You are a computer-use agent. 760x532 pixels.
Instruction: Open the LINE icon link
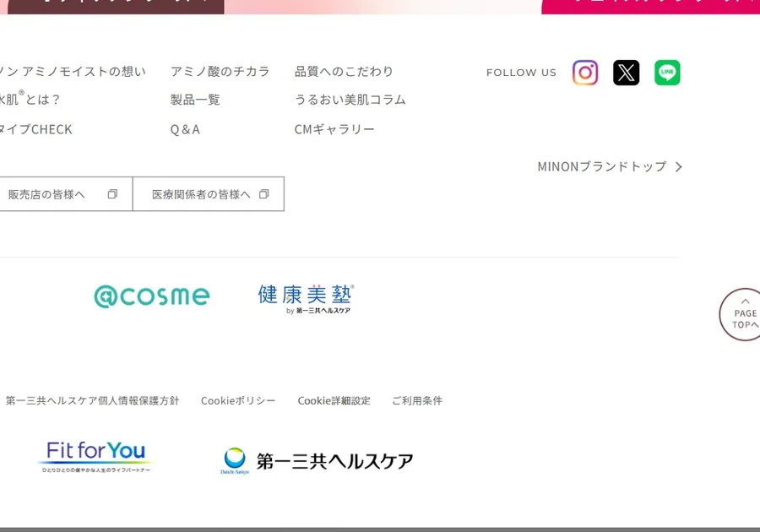(x=667, y=73)
